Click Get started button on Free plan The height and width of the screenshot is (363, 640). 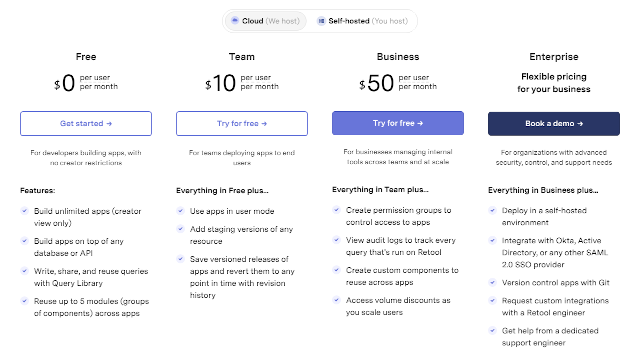point(86,123)
